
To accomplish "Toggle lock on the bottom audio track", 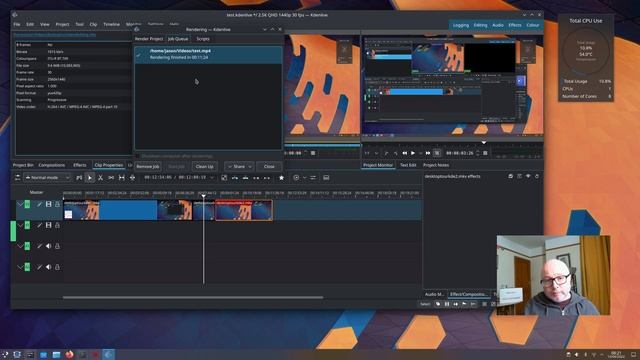I will (x=57, y=267).
